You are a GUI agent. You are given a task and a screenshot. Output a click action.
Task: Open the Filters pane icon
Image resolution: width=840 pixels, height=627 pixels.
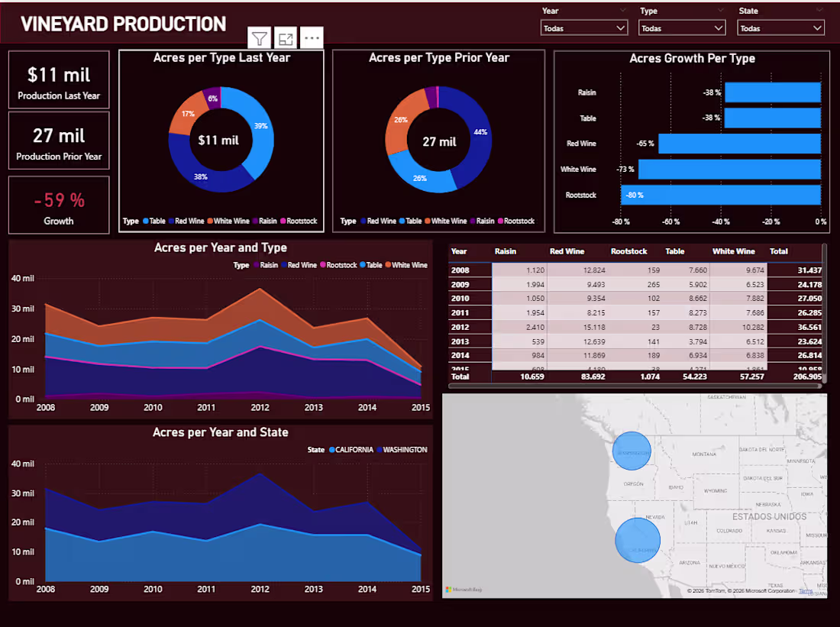pos(259,37)
